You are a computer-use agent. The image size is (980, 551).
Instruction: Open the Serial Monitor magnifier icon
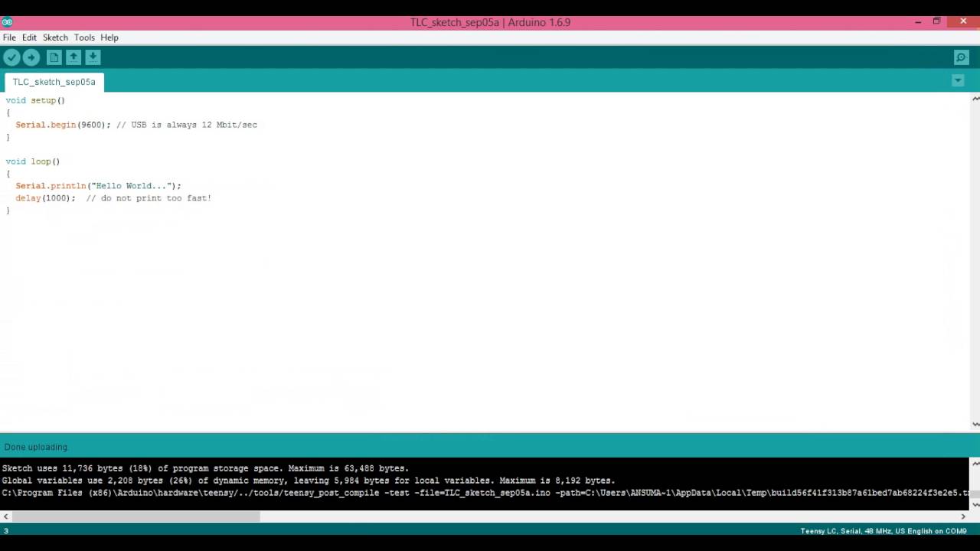[x=962, y=57]
